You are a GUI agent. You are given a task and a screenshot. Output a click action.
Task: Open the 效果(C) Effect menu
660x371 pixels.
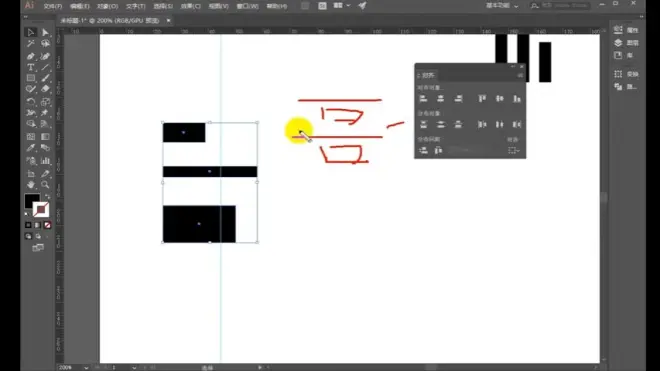coord(191,6)
